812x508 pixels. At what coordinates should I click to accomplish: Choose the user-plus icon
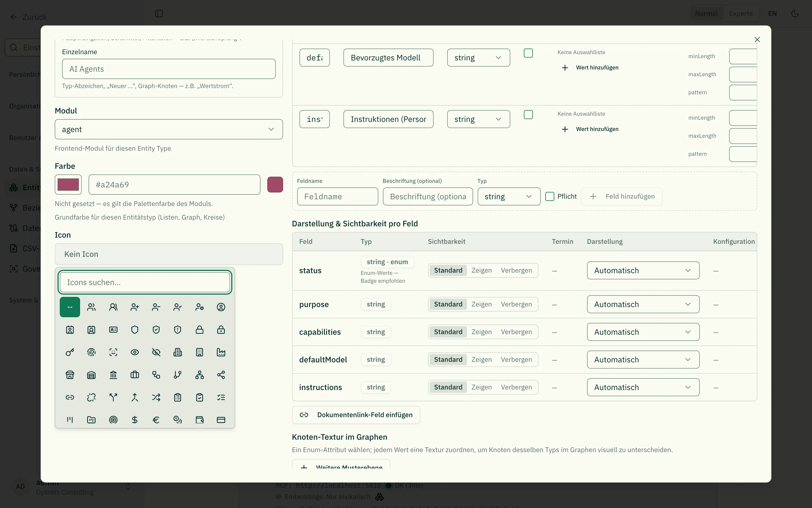(134, 307)
